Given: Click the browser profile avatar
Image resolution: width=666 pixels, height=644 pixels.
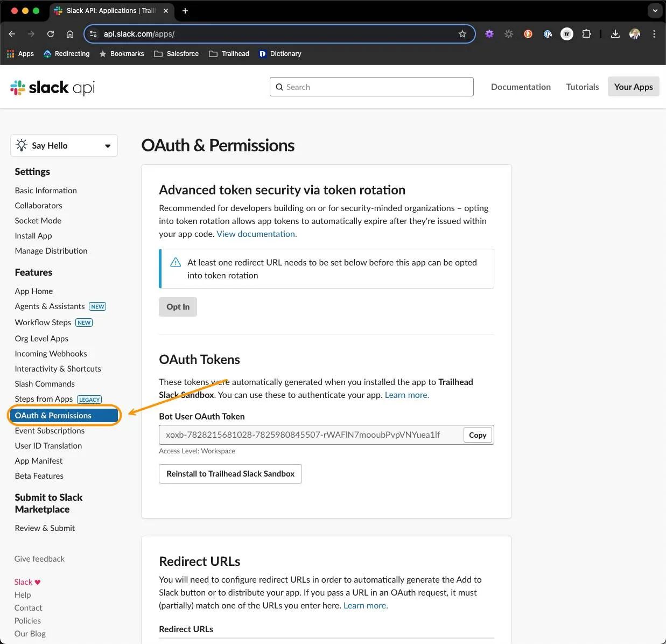Looking at the screenshot, I should [x=634, y=33].
